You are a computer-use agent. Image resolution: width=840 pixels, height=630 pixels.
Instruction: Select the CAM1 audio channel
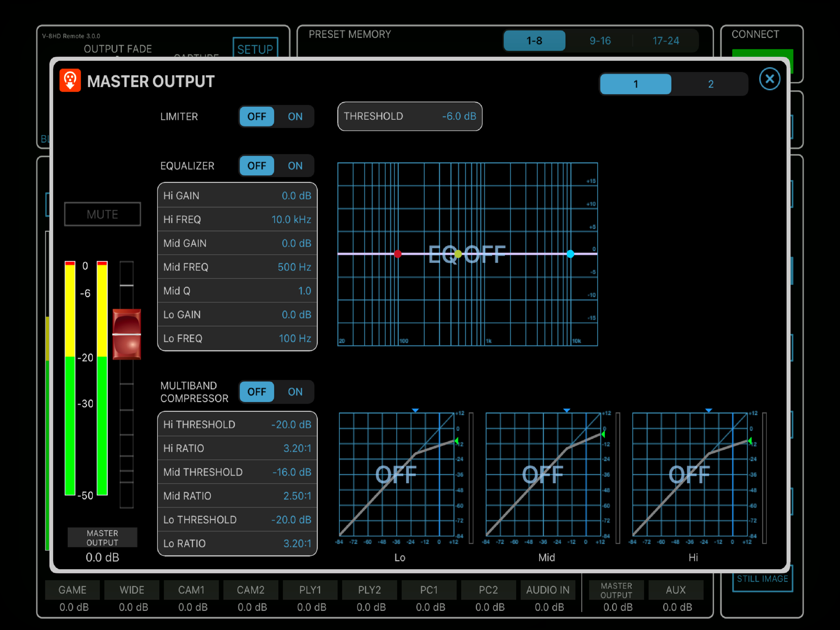coord(191,590)
